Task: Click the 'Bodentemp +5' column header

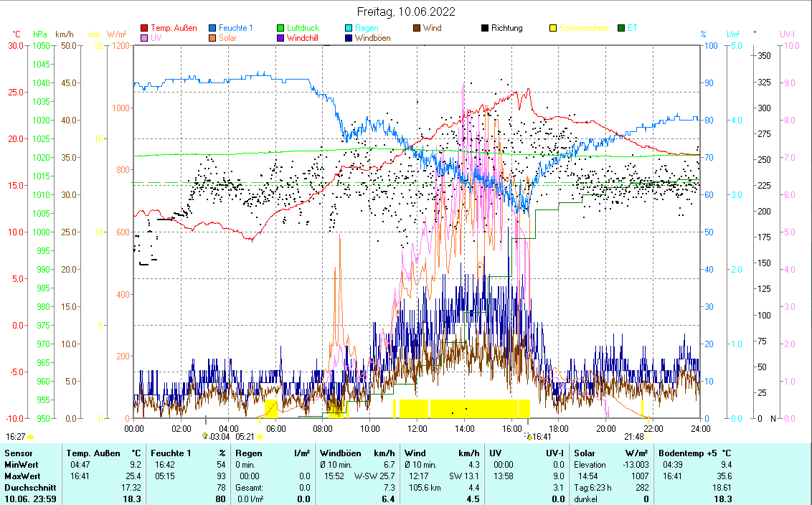Action: (x=688, y=453)
